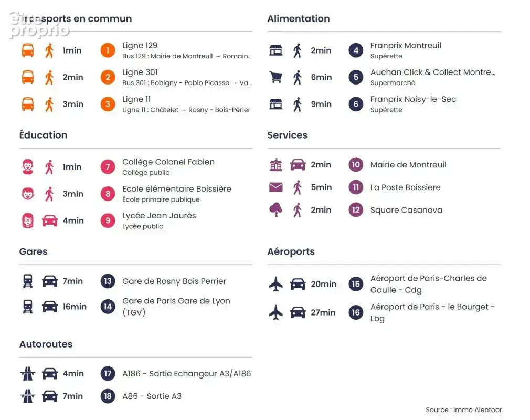Click the envelope icon for La Poste Boissiere
530x420 pixels.
(x=276, y=187)
